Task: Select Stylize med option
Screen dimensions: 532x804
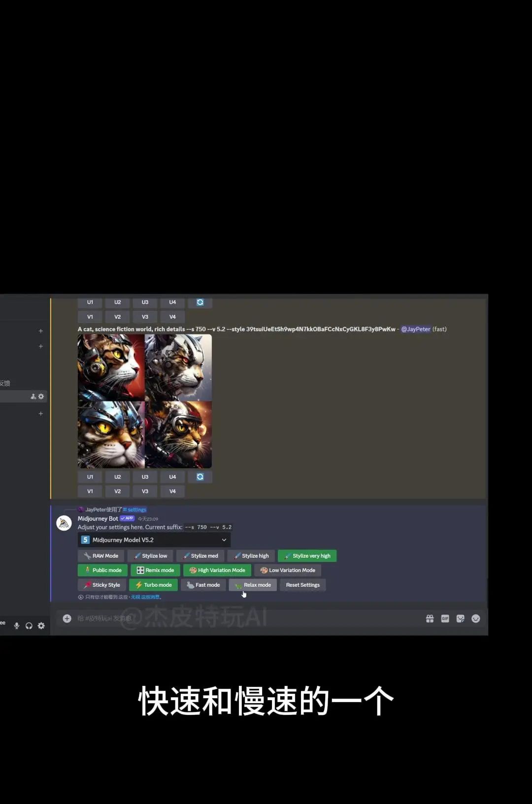Action: pyautogui.click(x=200, y=556)
